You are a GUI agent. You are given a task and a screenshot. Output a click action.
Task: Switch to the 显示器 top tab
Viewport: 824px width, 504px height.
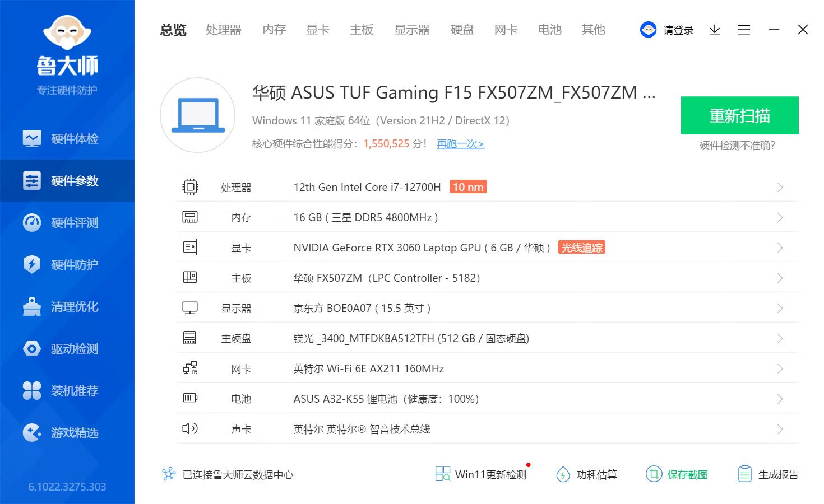pos(412,30)
